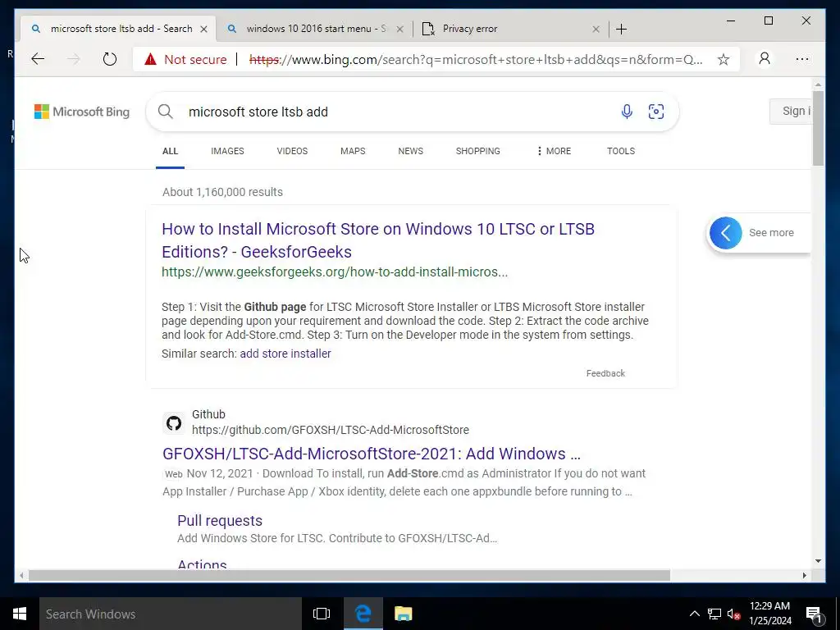The height and width of the screenshot is (630, 840).
Task: Go back with the browser back arrow
Action: (x=38, y=59)
